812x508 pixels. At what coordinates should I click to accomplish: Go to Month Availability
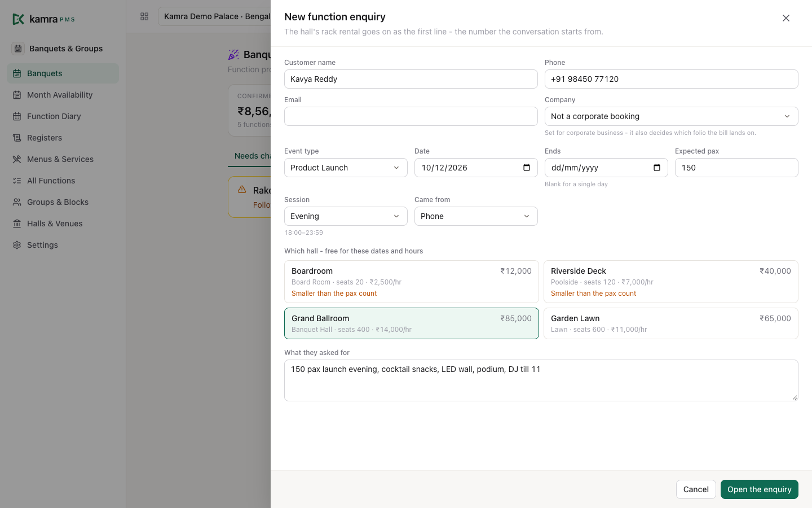tap(63, 95)
